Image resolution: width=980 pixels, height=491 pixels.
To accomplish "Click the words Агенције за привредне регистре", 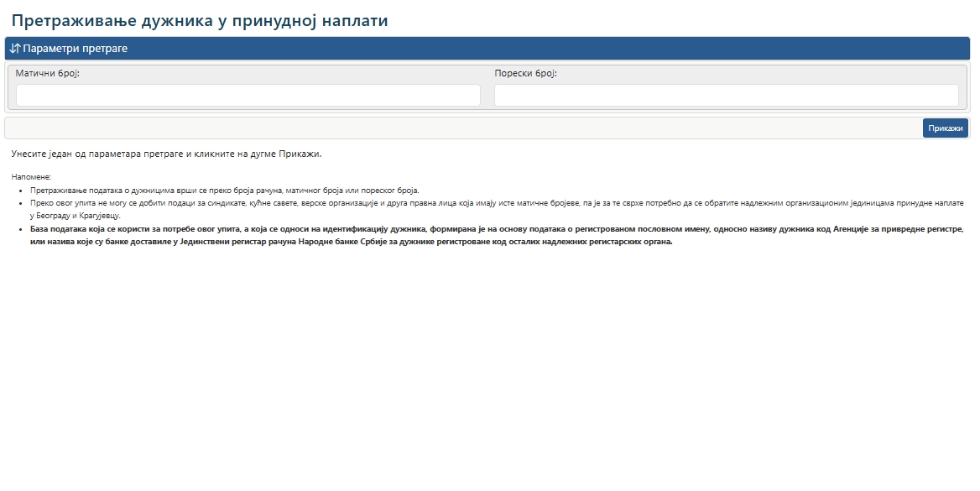I will [898, 229].
